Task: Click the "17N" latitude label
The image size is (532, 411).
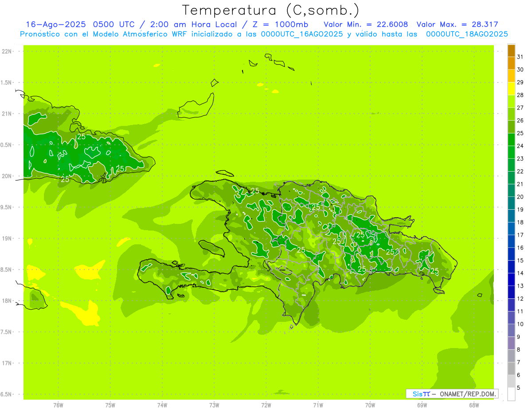Action: click(8, 364)
